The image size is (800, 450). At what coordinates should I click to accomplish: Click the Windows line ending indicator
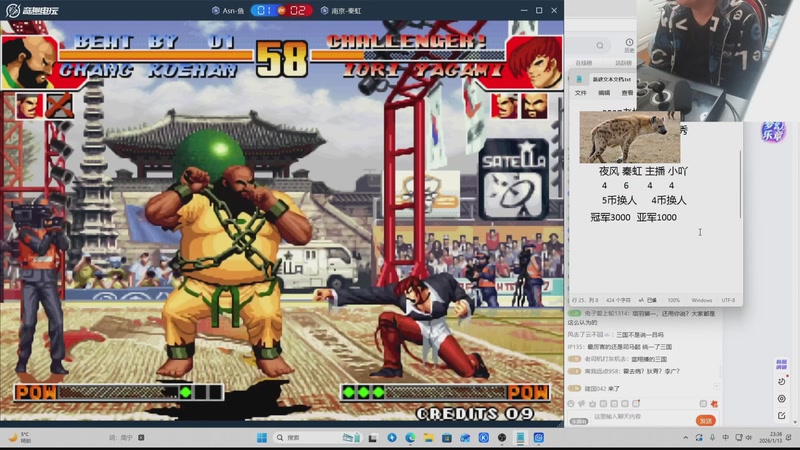click(702, 300)
